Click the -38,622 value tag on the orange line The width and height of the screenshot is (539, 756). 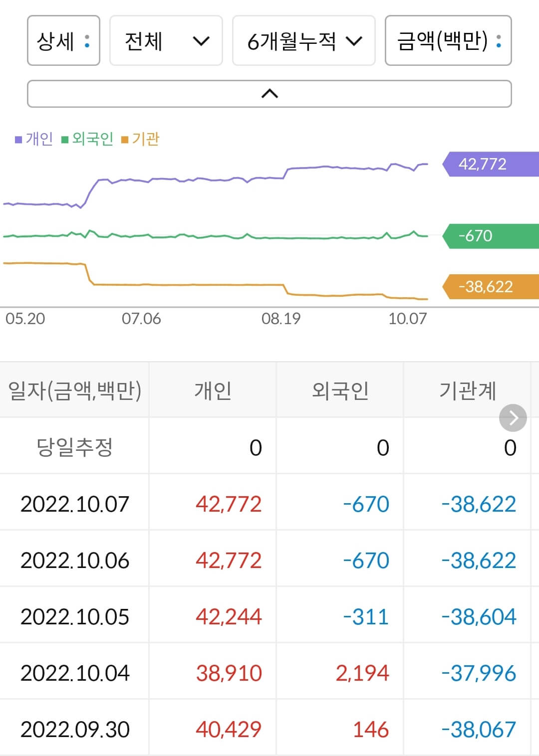485,286
